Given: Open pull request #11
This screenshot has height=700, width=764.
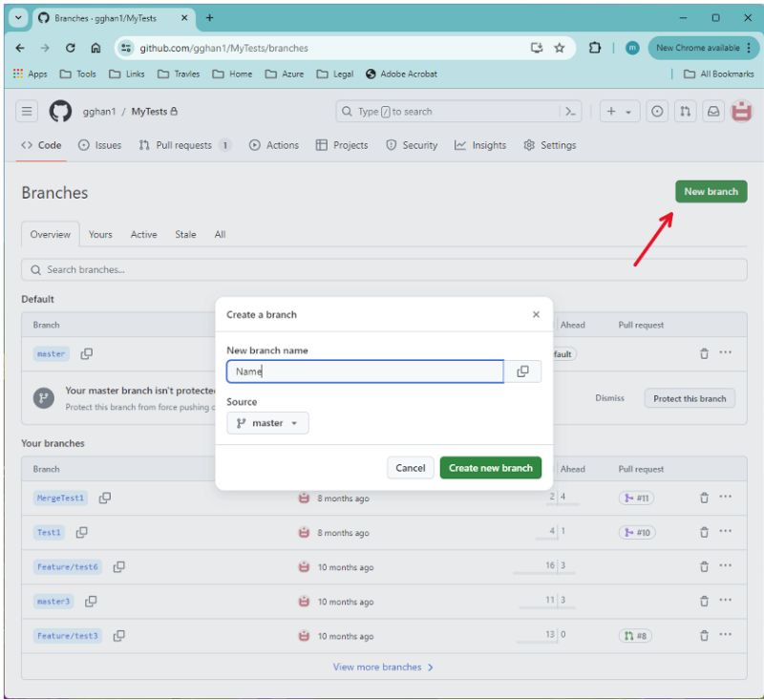Looking at the screenshot, I should 638,498.
